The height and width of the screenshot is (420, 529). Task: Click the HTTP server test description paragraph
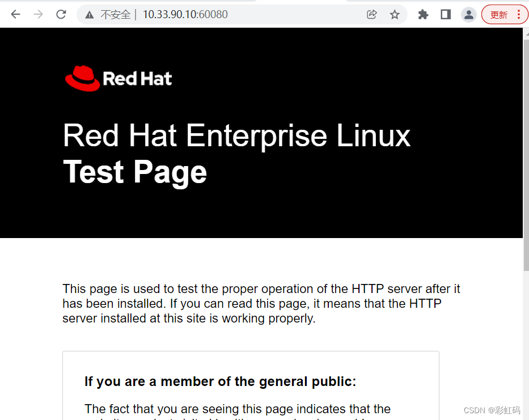tap(261, 304)
